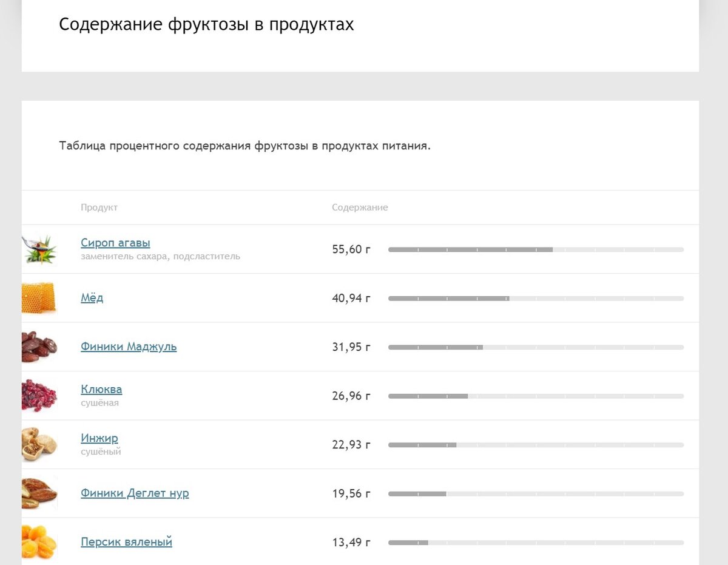Click the dried peach image

click(x=39, y=542)
